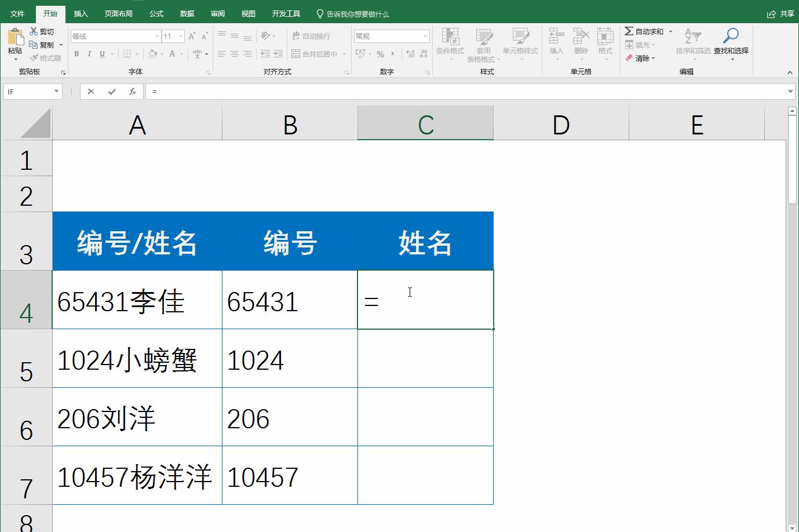Confirm formula entry with the checkmark icon

tap(112, 91)
